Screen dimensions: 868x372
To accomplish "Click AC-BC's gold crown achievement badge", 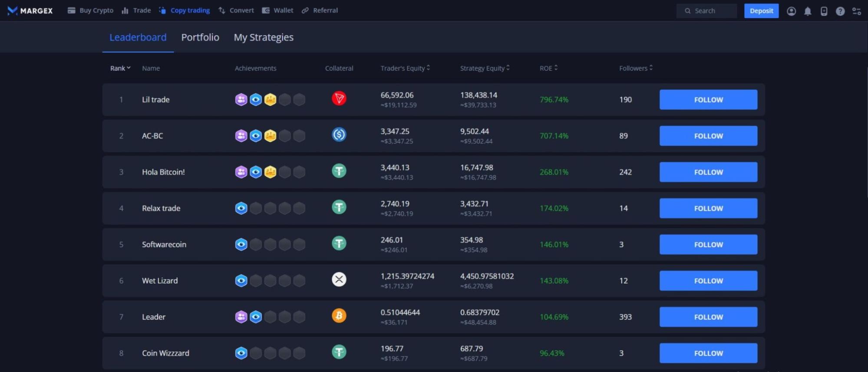I will (270, 136).
